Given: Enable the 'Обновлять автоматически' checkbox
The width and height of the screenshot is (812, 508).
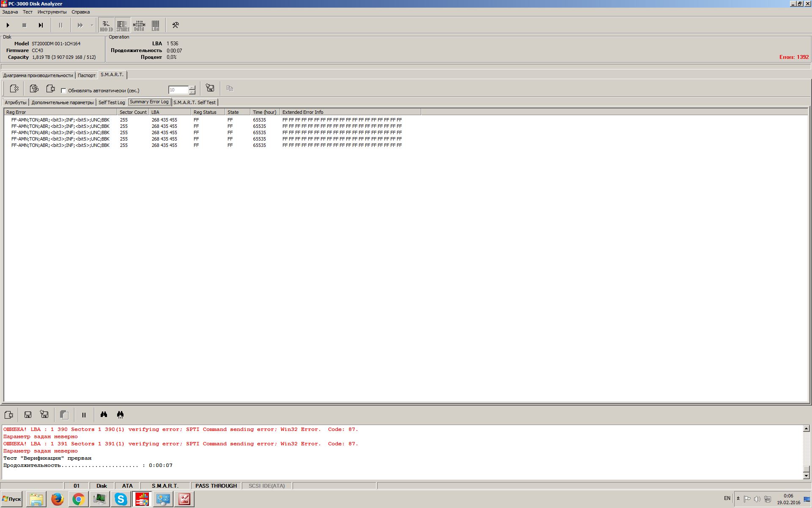Looking at the screenshot, I should point(64,91).
